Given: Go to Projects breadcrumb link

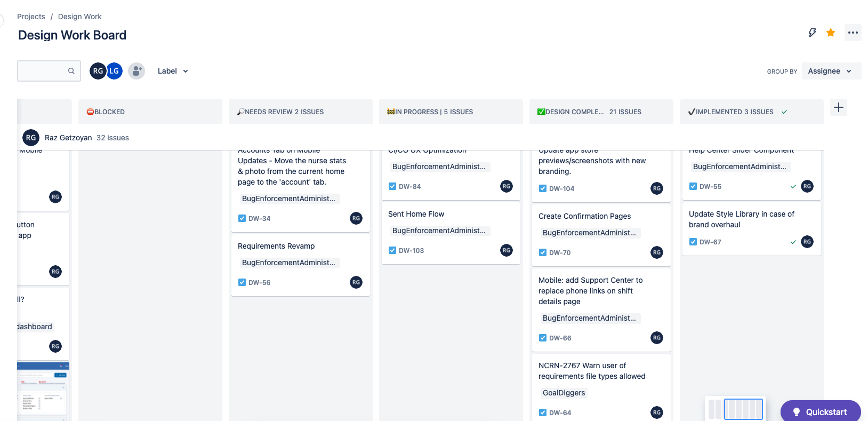Looking at the screenshot, I should click(31, 17).
